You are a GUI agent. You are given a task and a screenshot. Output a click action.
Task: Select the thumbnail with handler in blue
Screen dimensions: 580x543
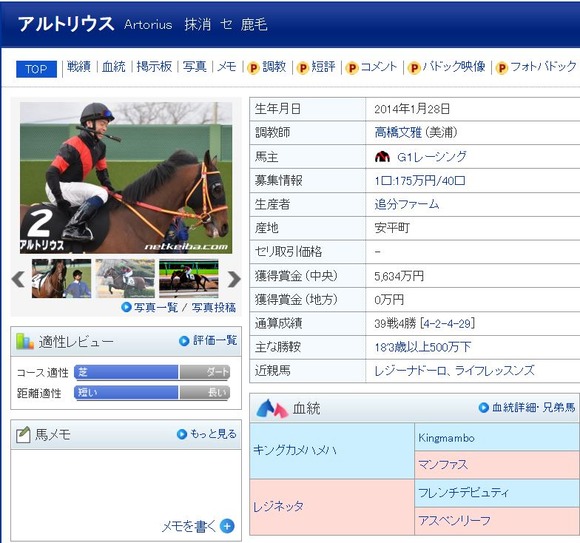61,279
